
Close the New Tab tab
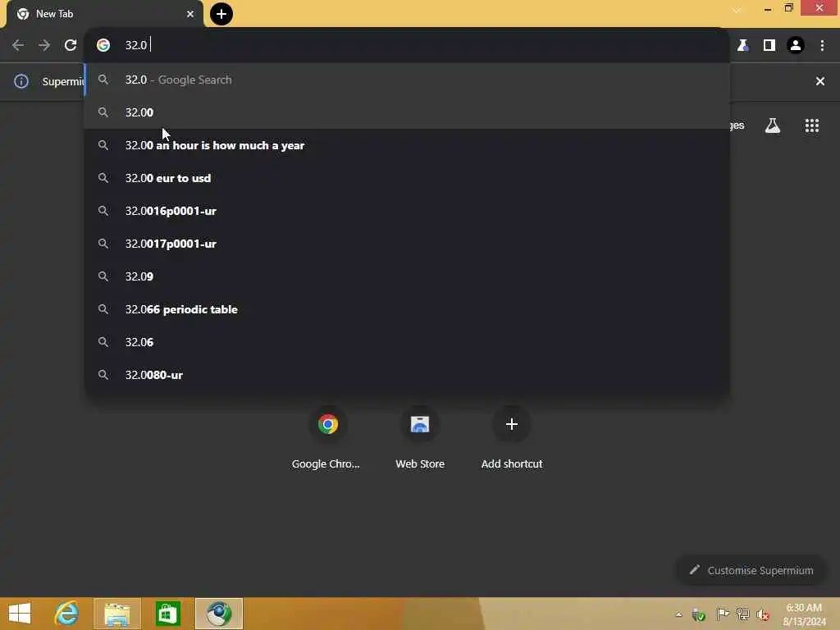(x=190, y=14)
